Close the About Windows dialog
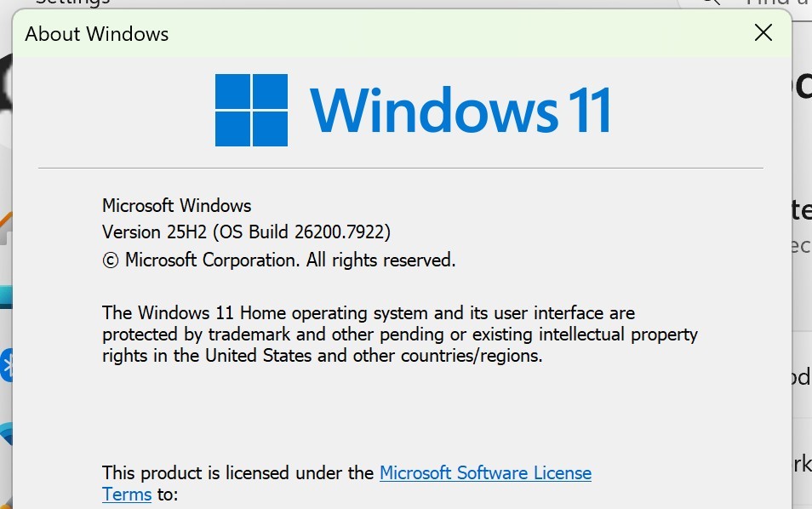Screen dimensions: 812x509 763,32
